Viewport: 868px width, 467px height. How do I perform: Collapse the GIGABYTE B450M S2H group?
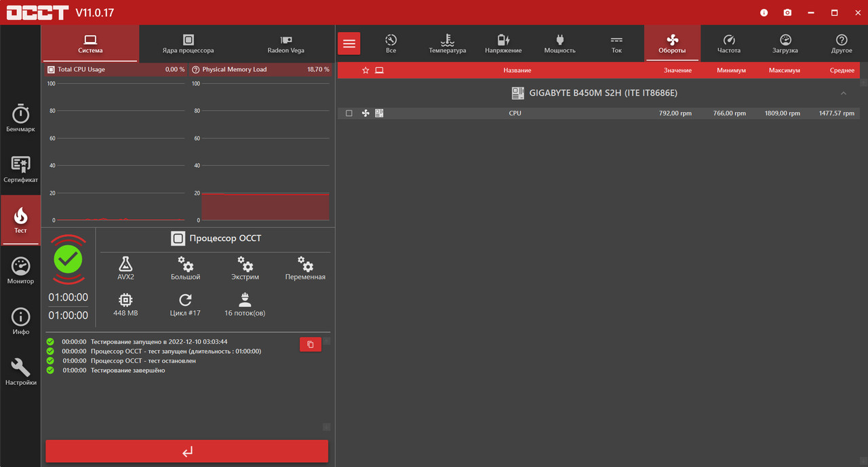tap(844, 93)
